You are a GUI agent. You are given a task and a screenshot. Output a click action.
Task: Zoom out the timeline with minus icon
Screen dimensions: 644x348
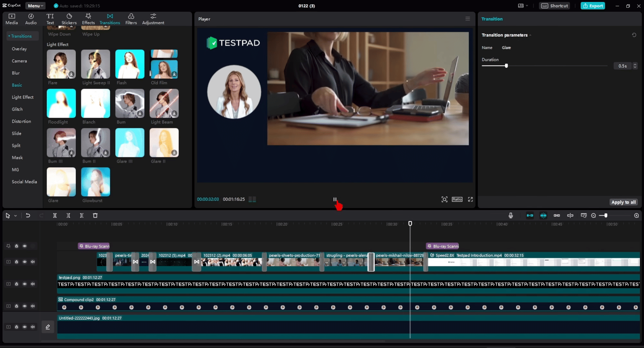tap(593, 216)
